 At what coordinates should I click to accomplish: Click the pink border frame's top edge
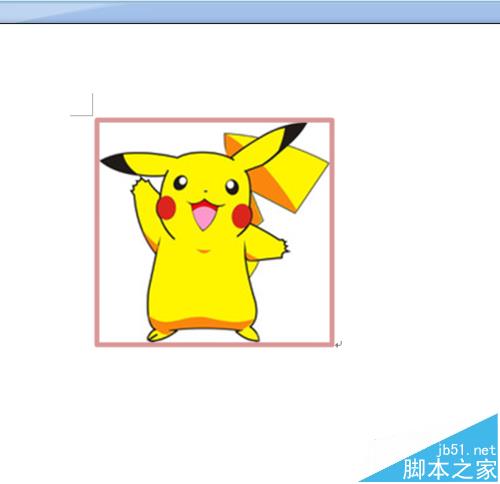214,120
